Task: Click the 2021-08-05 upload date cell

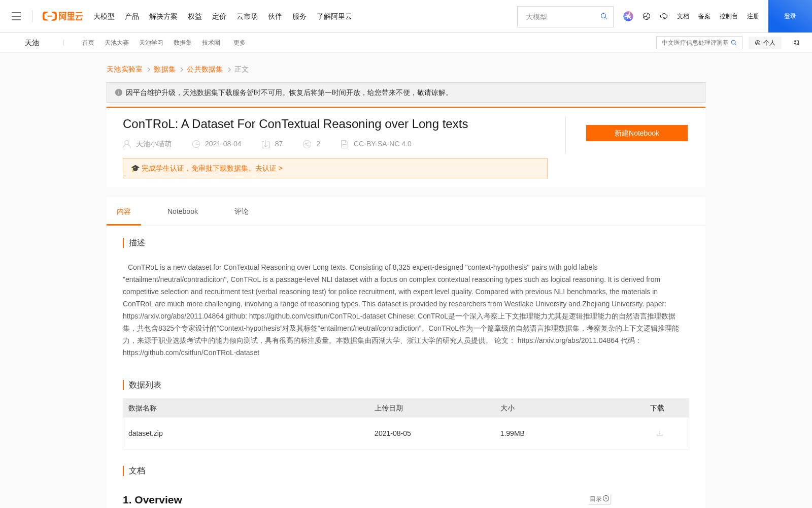Action: (393, 433)
